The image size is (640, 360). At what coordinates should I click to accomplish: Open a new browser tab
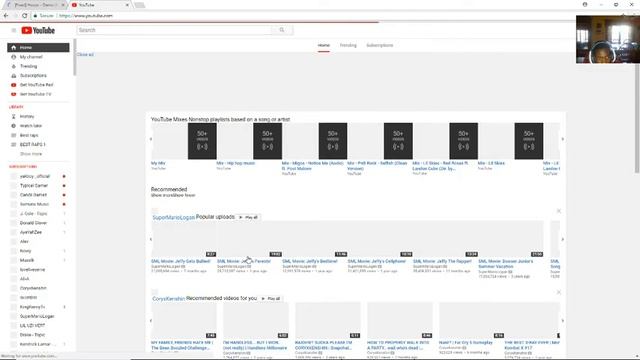140,5
